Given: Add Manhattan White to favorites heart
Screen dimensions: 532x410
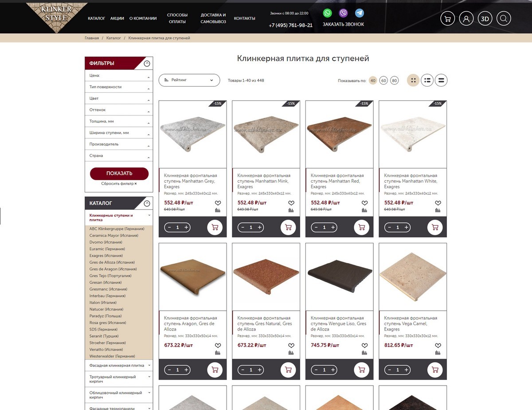Looking at the screenshot, I should point(438,203).
